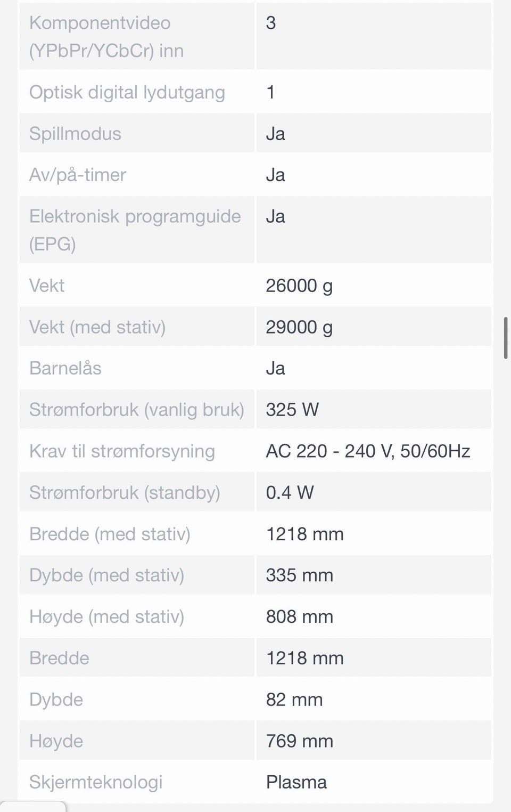Tap the Av/på-timer specification row
511x812 pixels.
coord(256,175)
